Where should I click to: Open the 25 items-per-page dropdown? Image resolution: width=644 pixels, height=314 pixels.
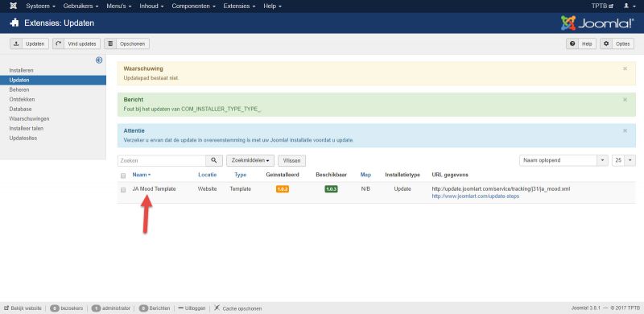[x=623, y=160]
